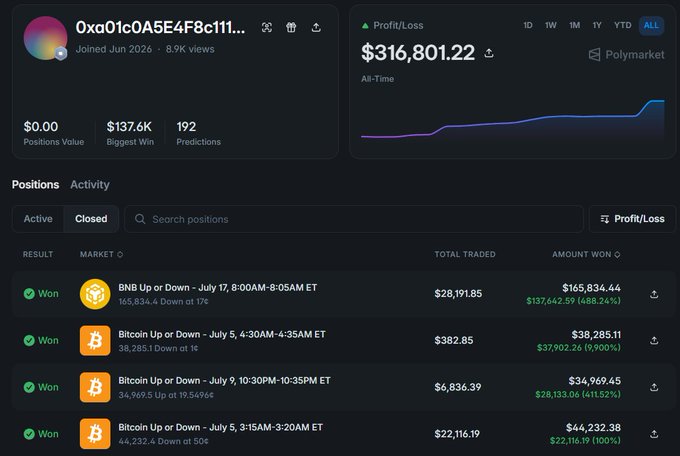Show Closed positions

click(91, 219)
